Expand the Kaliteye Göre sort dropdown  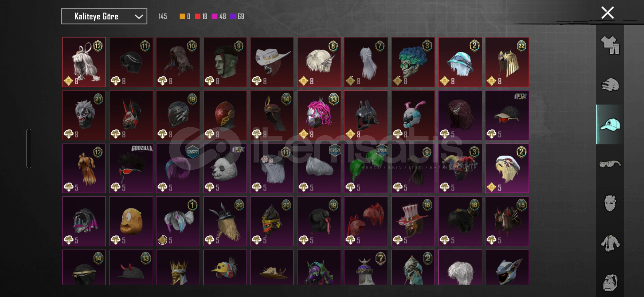(104, 16)
